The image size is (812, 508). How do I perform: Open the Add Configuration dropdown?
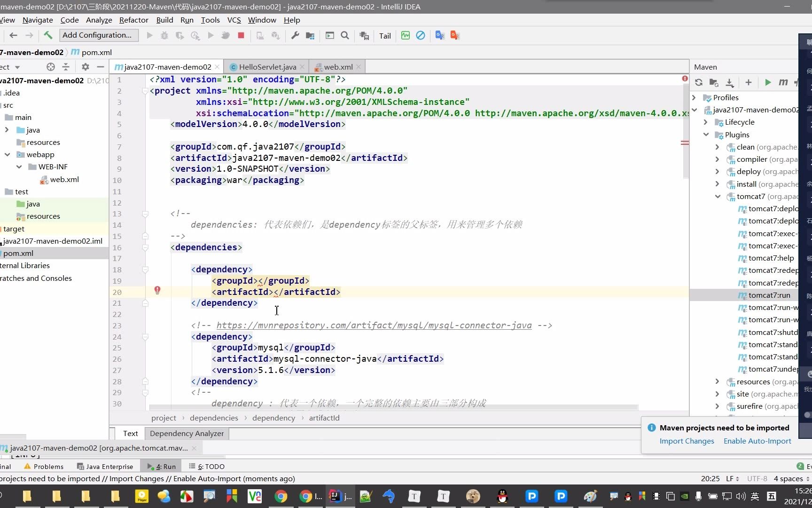99,35
